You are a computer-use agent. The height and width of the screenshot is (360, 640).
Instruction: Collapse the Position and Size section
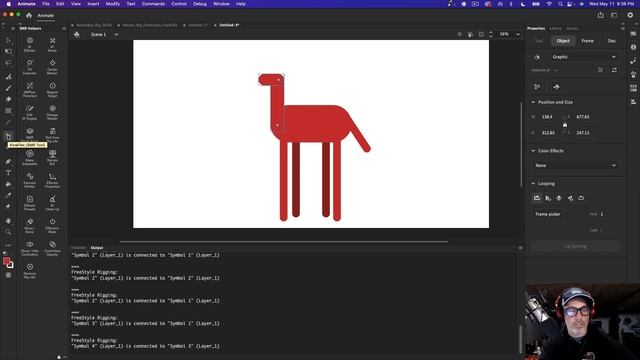click(x=533, y=102)
